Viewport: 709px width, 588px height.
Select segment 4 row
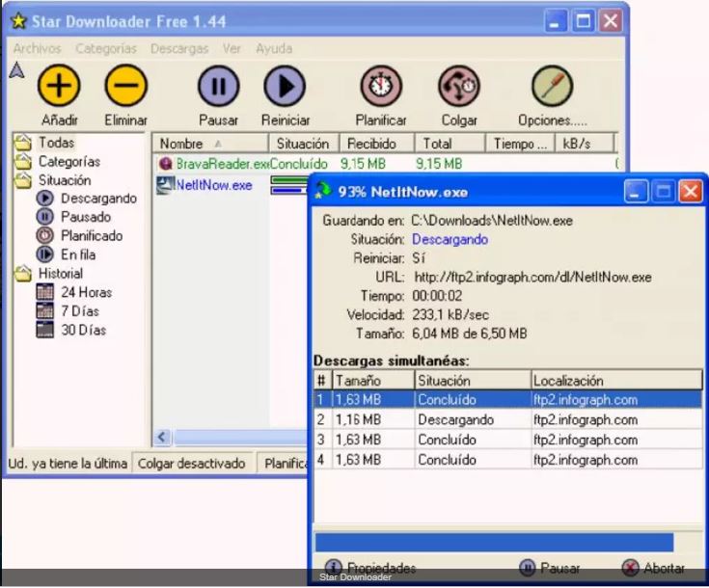point(508,459)
